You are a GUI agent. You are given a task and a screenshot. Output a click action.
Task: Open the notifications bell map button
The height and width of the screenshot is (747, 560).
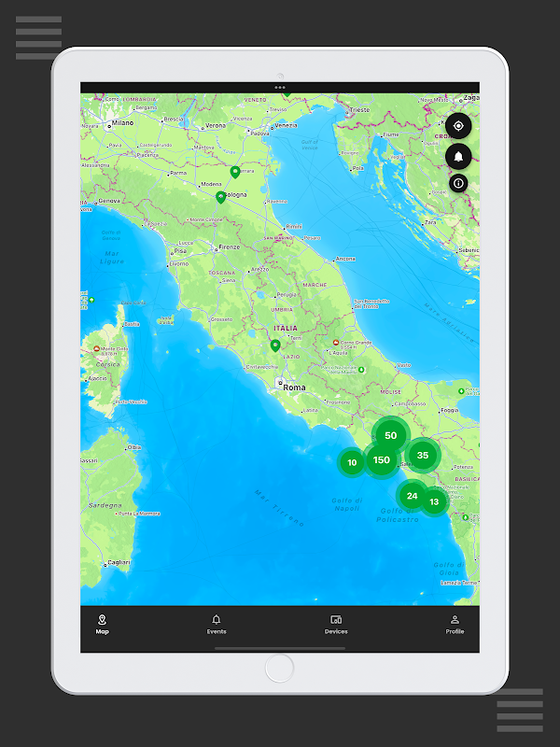(458, 156)
